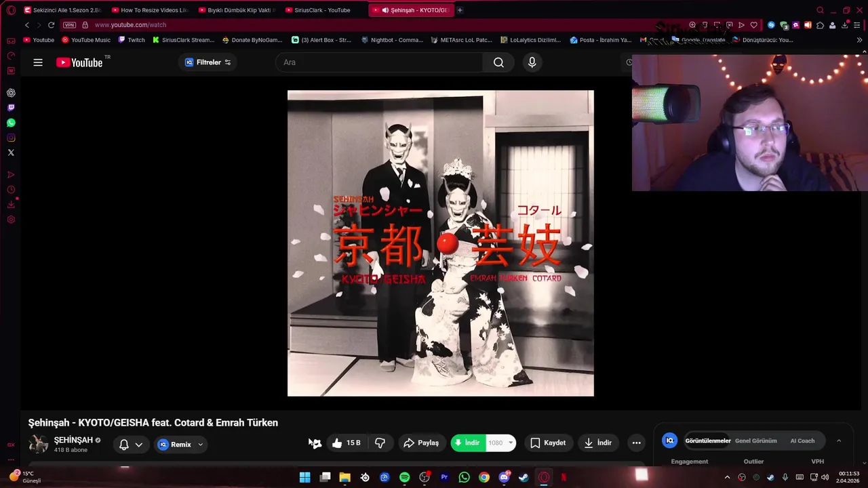Click the browser back arrow
This screenshot has height=488, width=868.
click(x=27, y=25)
